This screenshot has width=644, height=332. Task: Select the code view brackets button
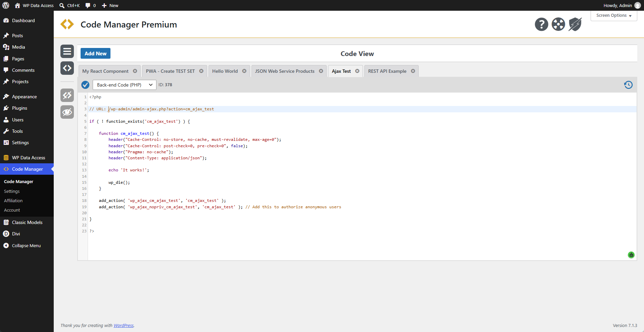point(67,68)
